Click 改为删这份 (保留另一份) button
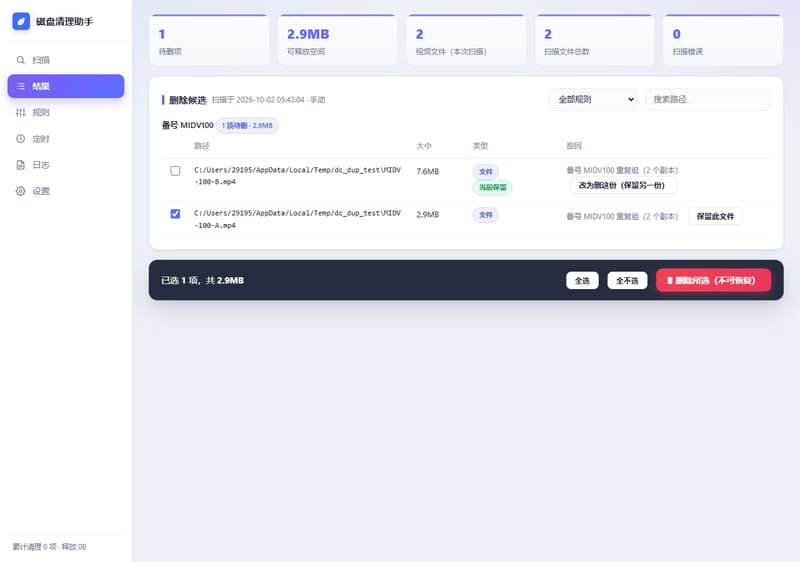Screen dimensions: 800x562 (x=623, y=185)
